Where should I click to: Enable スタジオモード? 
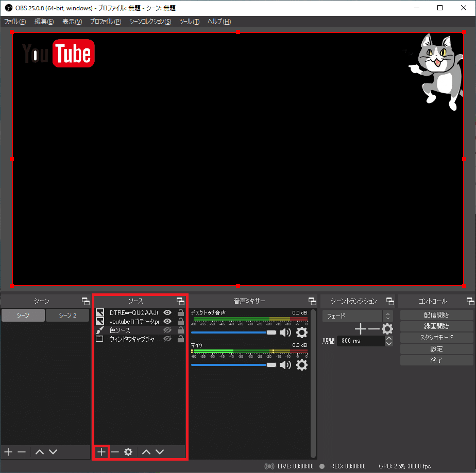click(x=436, y=338)
